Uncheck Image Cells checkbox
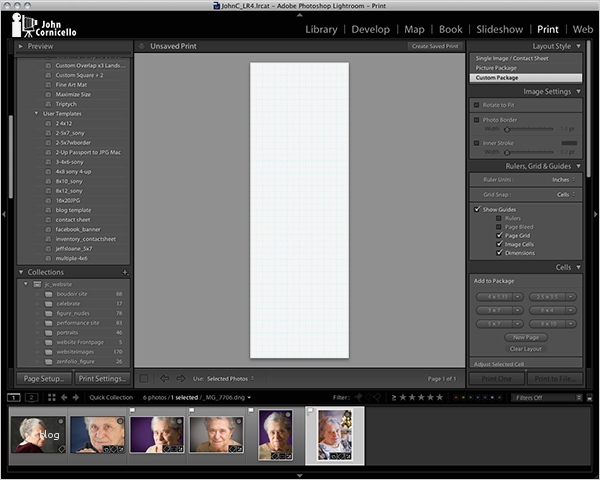This screenshot has width=600, height=480. click(499, 244)
